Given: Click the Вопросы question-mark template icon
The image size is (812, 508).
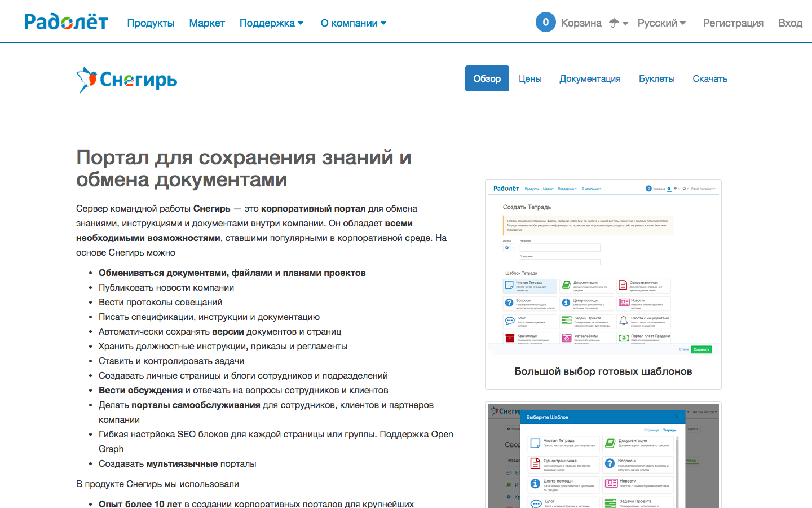Looking at the screenshot, I should (x=509, y=303).
